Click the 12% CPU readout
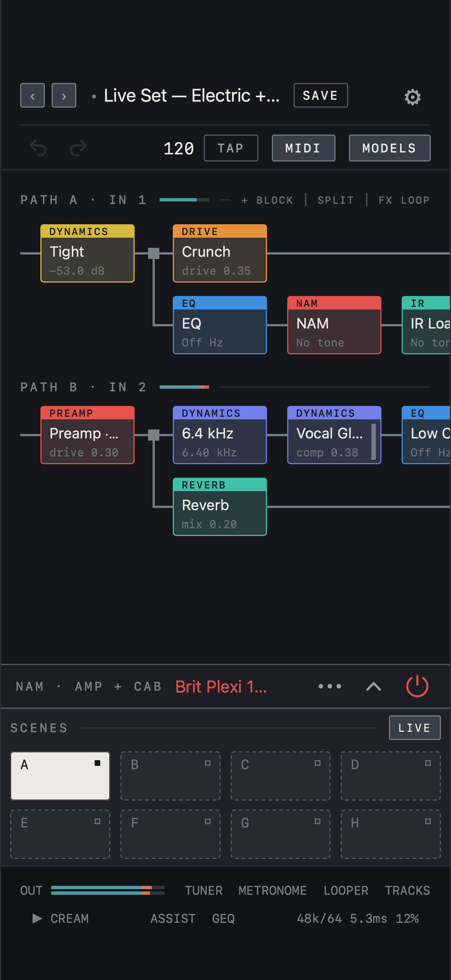This screenshot has height=980, width=451. click(407, 918)
